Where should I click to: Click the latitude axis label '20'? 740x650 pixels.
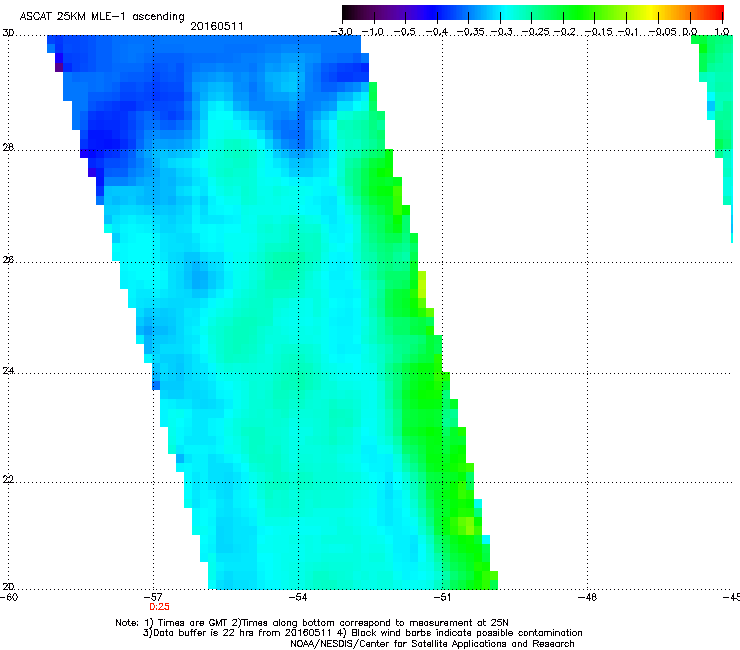tap(8, 587)
